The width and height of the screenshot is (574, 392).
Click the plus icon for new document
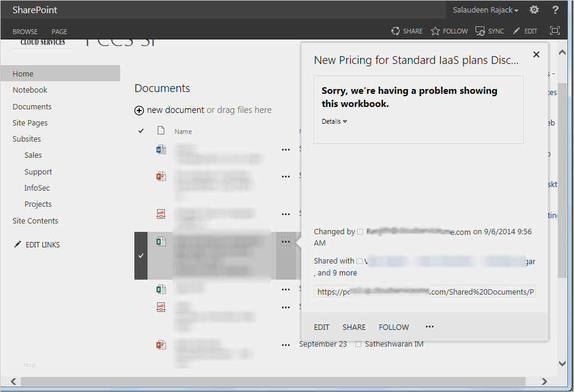(x=139, y=111)
